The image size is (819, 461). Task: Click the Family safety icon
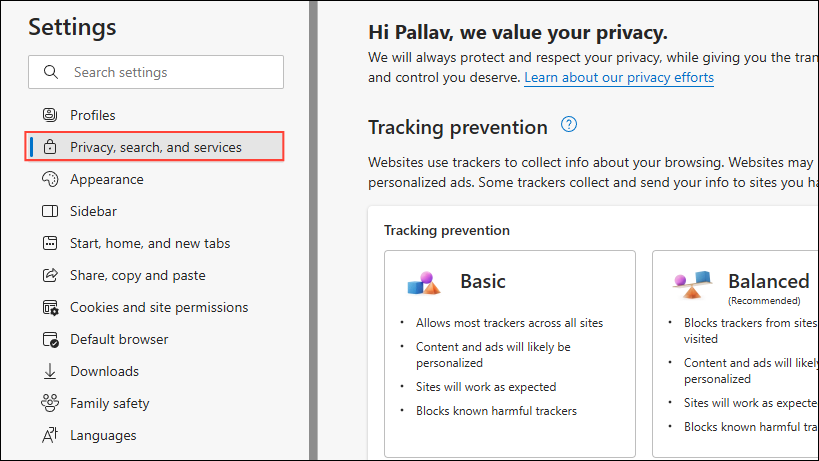tap(50, 403)
